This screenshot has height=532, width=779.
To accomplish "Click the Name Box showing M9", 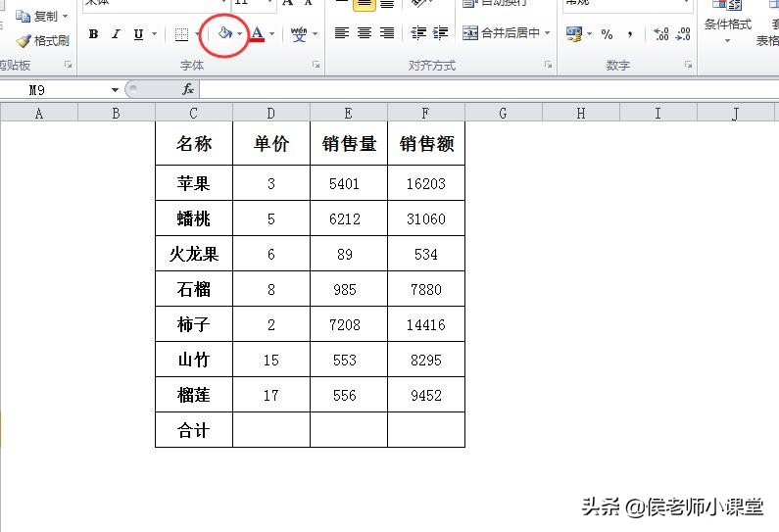I will click(x=55, y=90).
